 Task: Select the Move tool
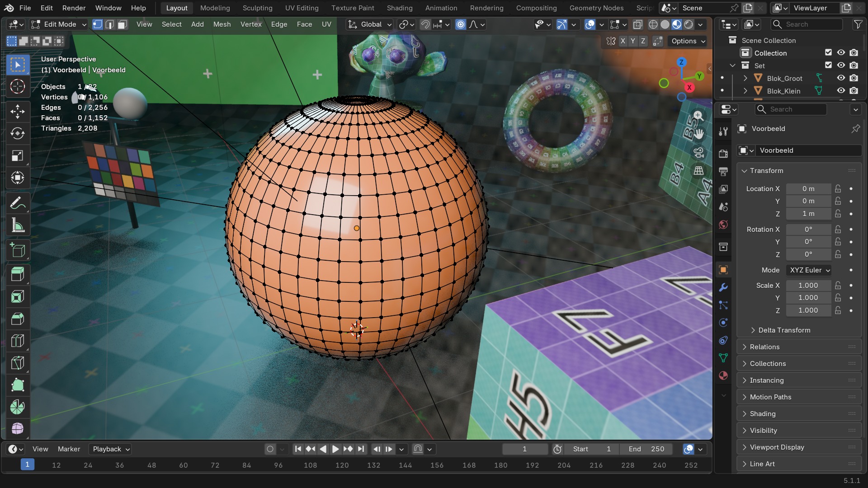(x=18, y=112)
